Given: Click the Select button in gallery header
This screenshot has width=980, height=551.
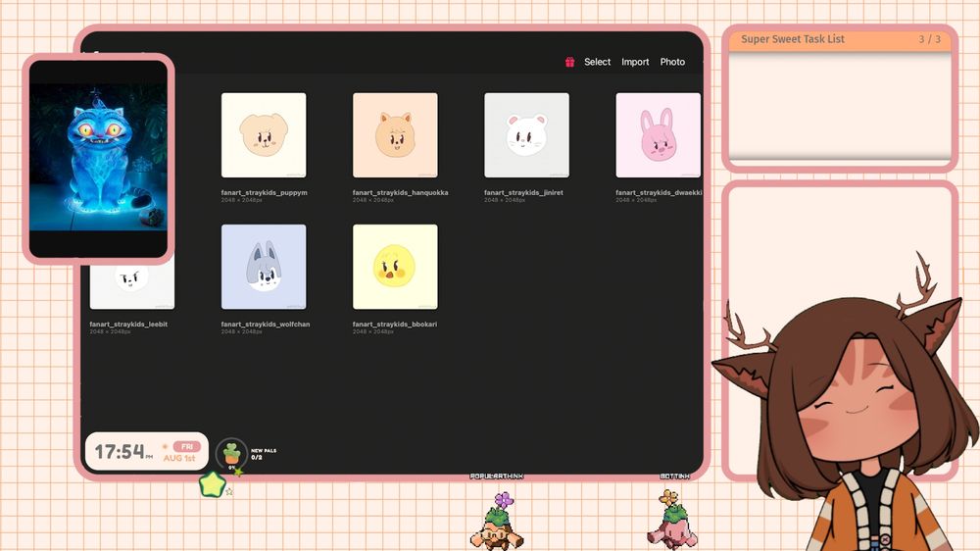Looking at the screenshot, I should [x=597, y=62].
